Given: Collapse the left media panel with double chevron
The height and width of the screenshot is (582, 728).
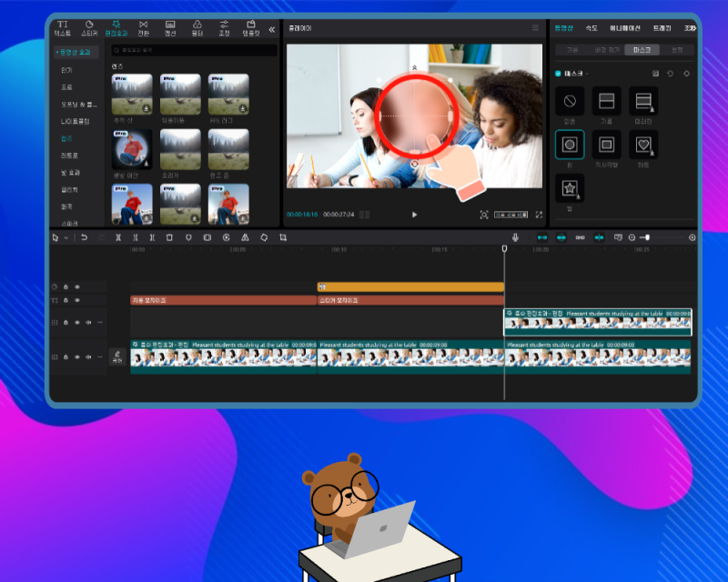Looking at the screenshot, I should click(271, 29).
